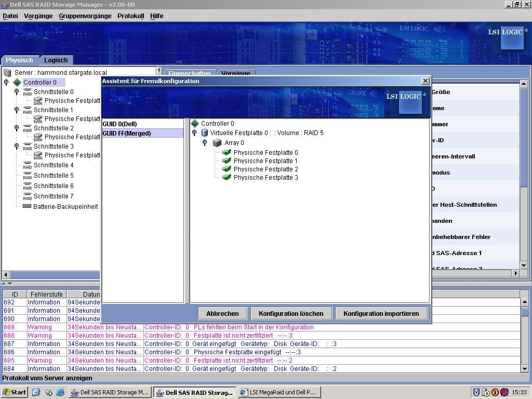Select GUID FF(Merged) entry
This screenshot has width=532, height=399.
point(142,134)
